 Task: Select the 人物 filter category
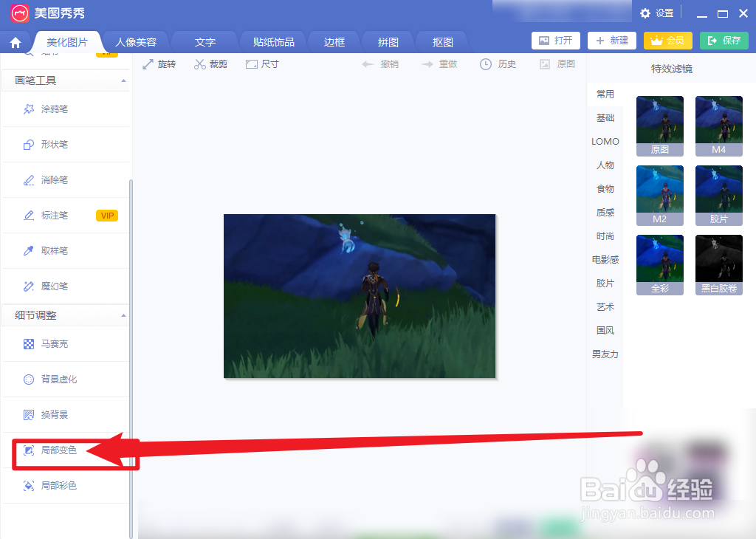pyautogui.click(x=605, y=165)
